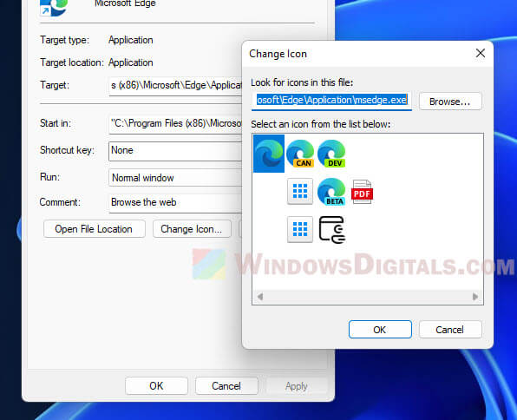
Task: Select the standard Microsoft Edge icon
Action: (x=269, y=154)
